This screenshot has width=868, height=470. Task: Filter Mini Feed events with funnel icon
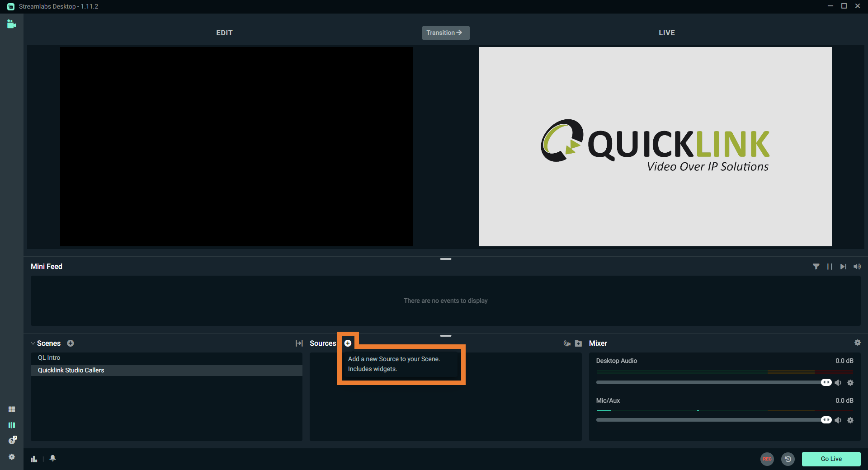816,267
